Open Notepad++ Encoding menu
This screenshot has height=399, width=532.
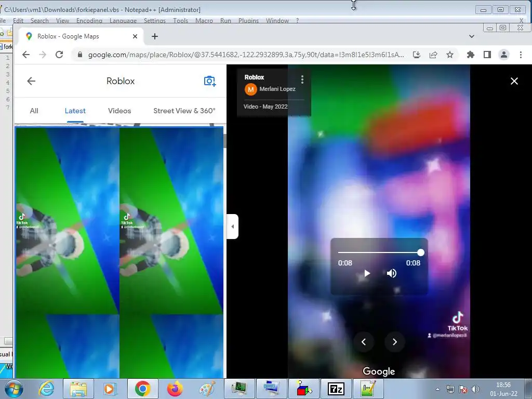pos(89,21)
